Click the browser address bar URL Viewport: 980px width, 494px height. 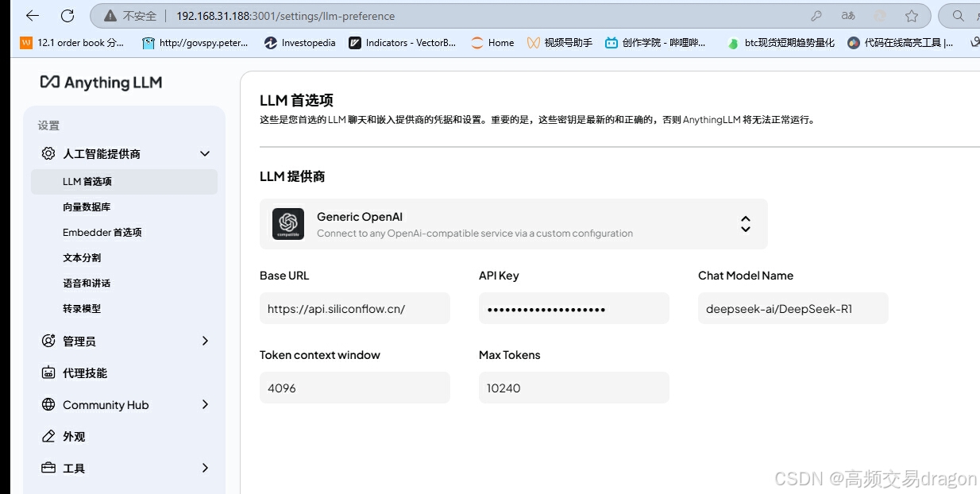[285, 16]
